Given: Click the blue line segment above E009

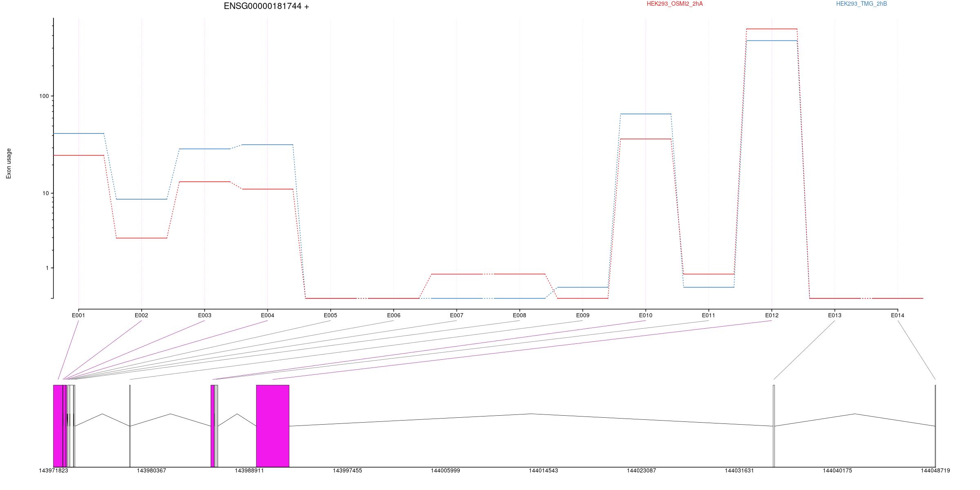Looking at the screenshot, I should 583,287.
